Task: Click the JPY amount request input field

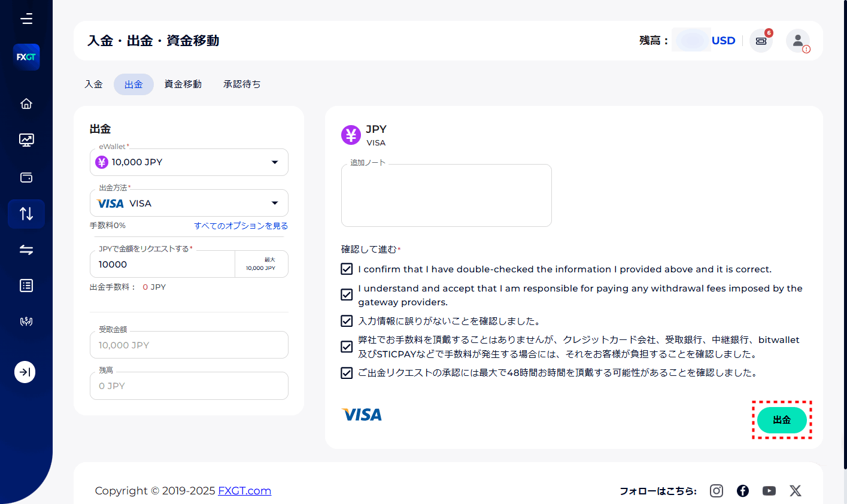Action: tap(162, 264)
